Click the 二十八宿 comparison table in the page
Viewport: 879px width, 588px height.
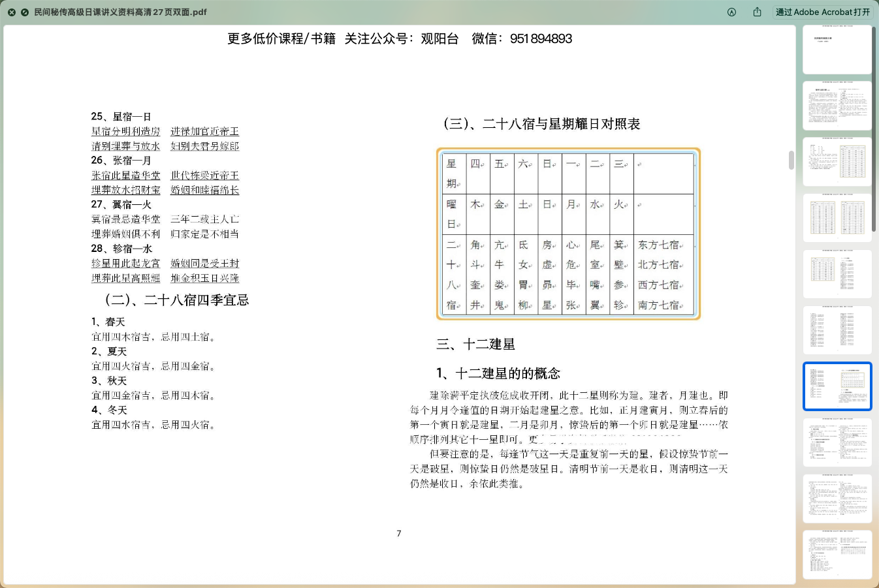pos(568,234)
